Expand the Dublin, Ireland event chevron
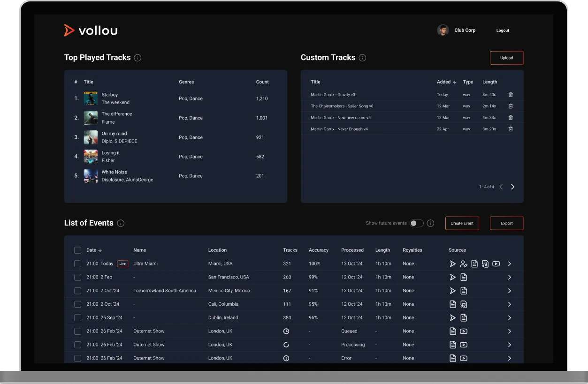The image size is (588, 384). click(x=510, y=318)
